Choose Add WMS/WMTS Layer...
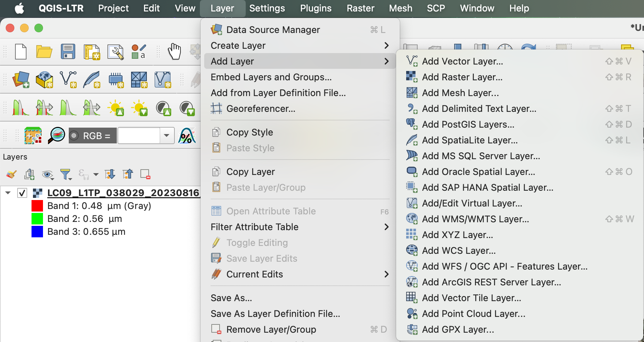This screenshot has height=342, width=644. tap(520, 219)
